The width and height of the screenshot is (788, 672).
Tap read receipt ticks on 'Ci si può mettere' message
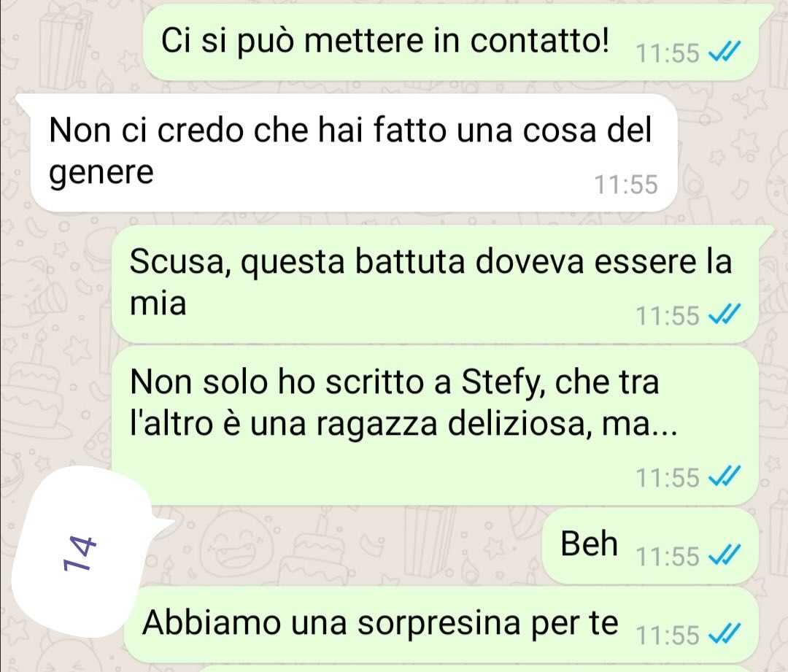(724, 51)
